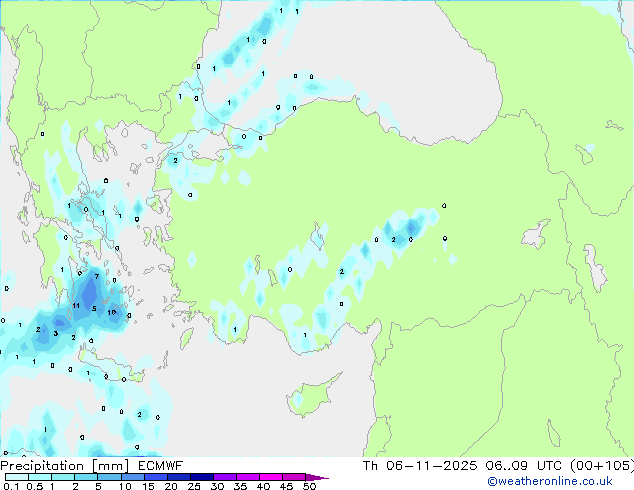Click the 20–25 mm legend color band
The image size is (634, 490).
pyautogui.click(x=178, y=477)
